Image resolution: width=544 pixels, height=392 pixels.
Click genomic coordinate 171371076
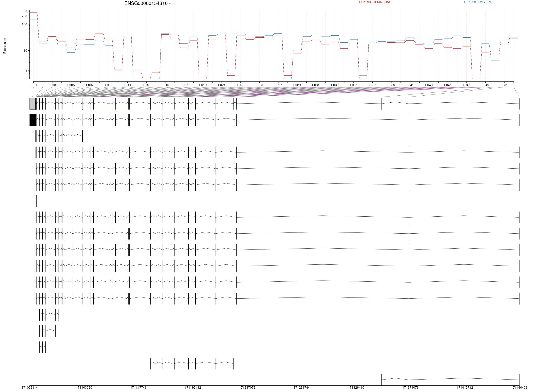[410, 387]
